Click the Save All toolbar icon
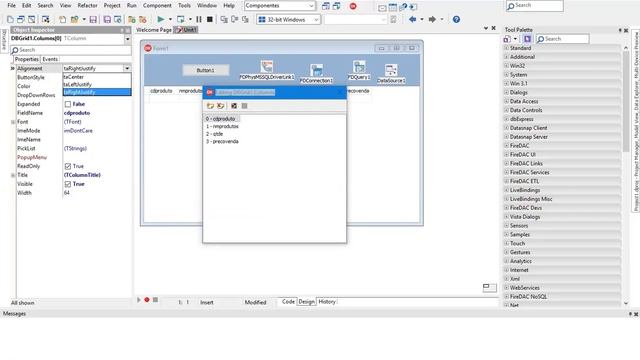This screenshot has height=360, width=640. tap(107, 19)
